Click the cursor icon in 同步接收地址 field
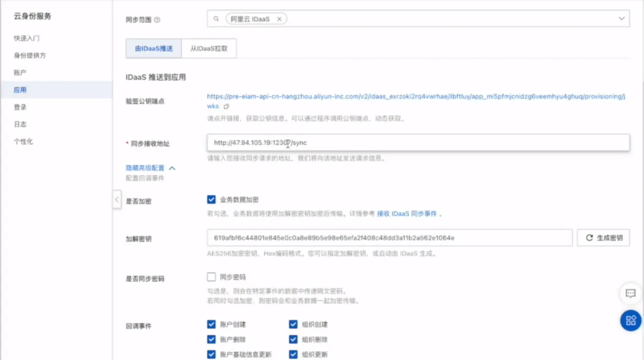The height and width of the screenshot is (360, 644). (288, 144)
